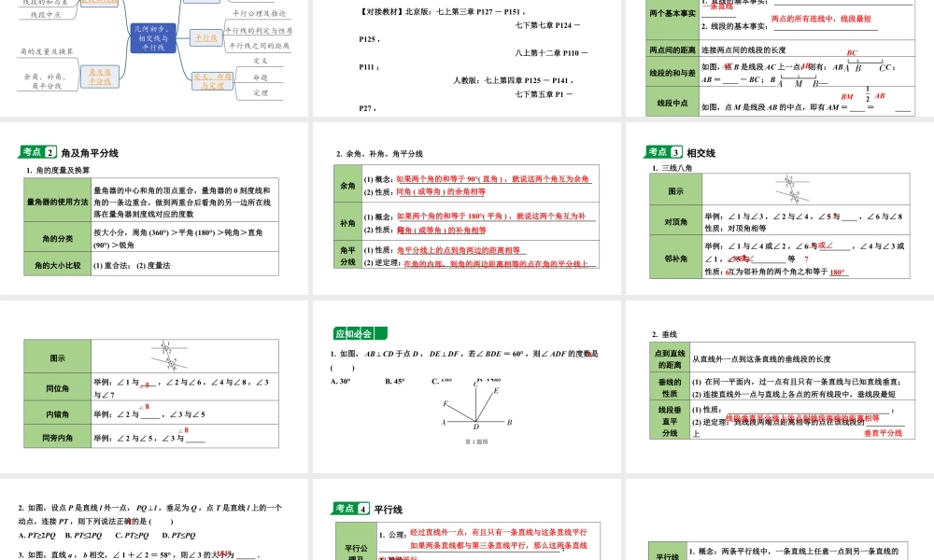Choose answer option B. 45°

pos(395,382)
